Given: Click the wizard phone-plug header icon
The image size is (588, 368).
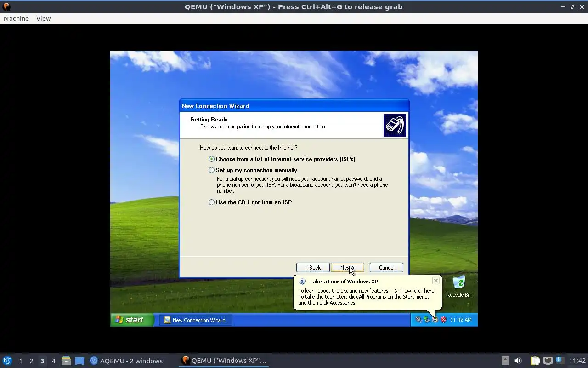Looking at the screenshot, I should point(395,126).
